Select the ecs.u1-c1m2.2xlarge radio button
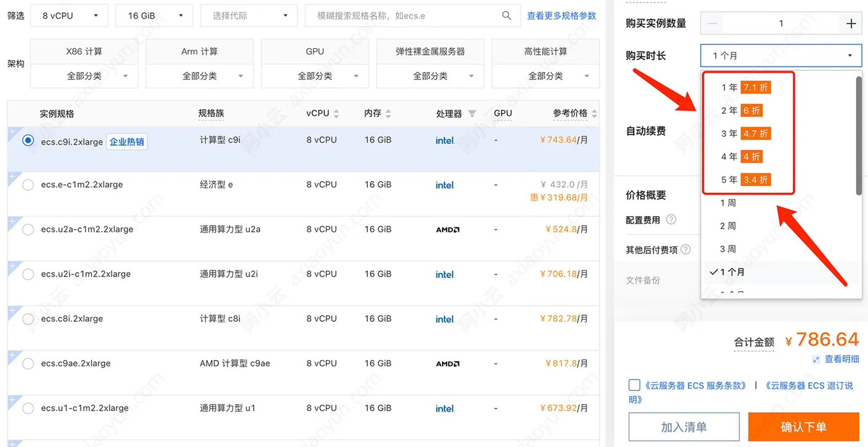The width and height of the screenshot is (868, 447). pos(28,408)
